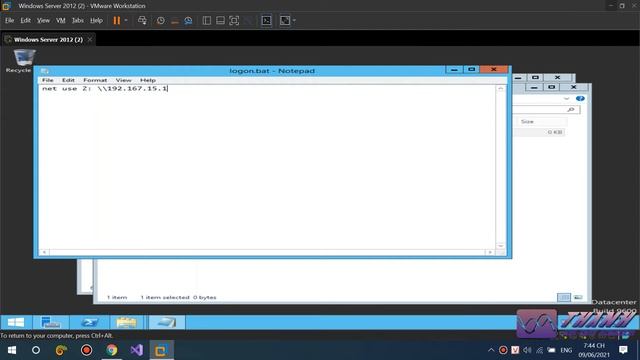Open the VMware Tabs menu

tap(78, 20)
